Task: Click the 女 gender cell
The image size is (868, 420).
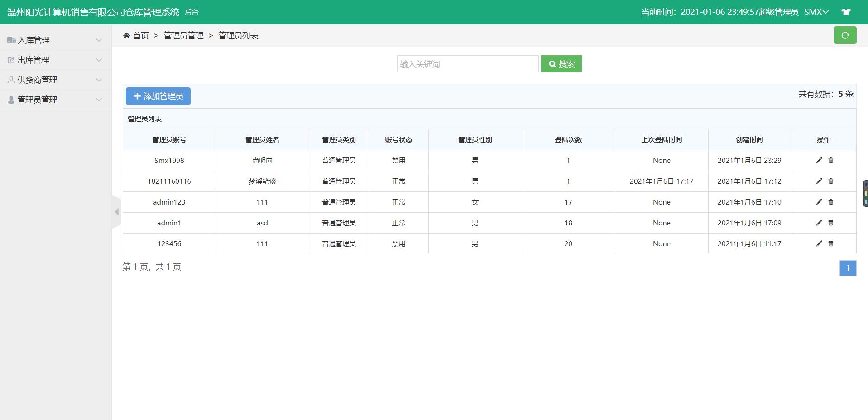Action: [475, 202]
